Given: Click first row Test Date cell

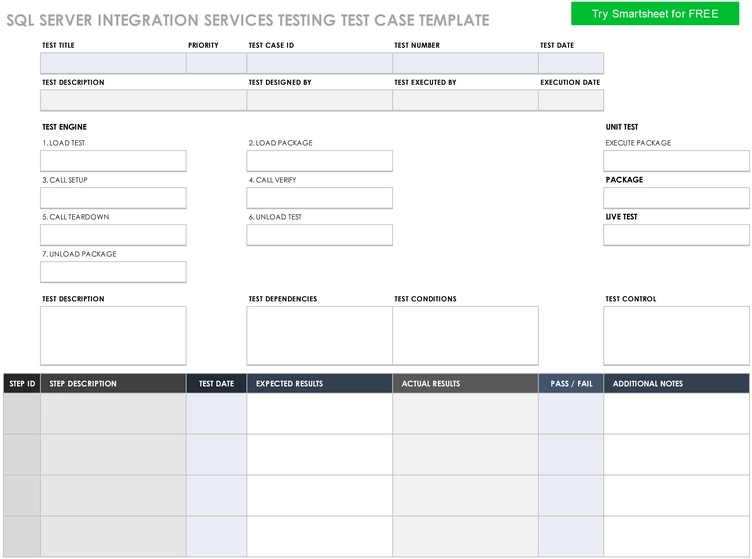Looking at the screenshot, I should coord(216,414).
